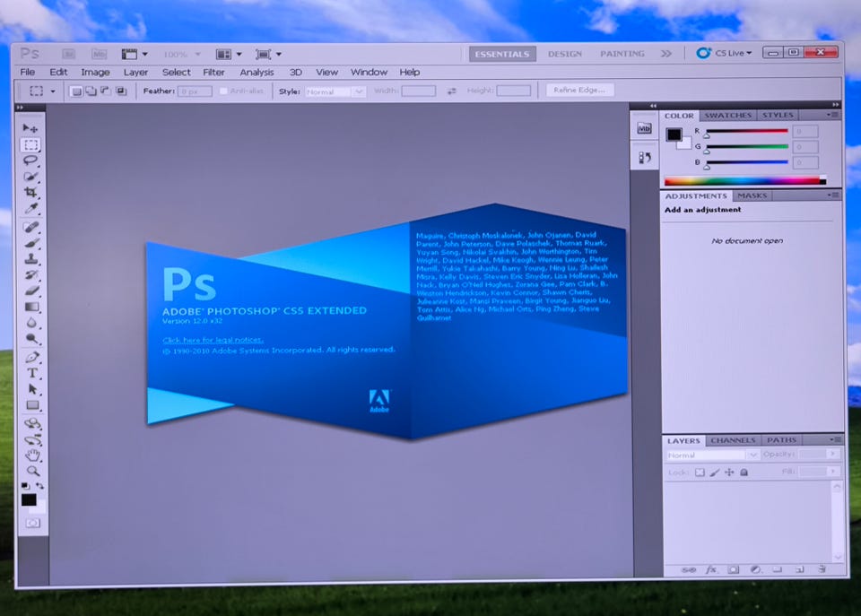Click here for legal notices link

[213, 340]
